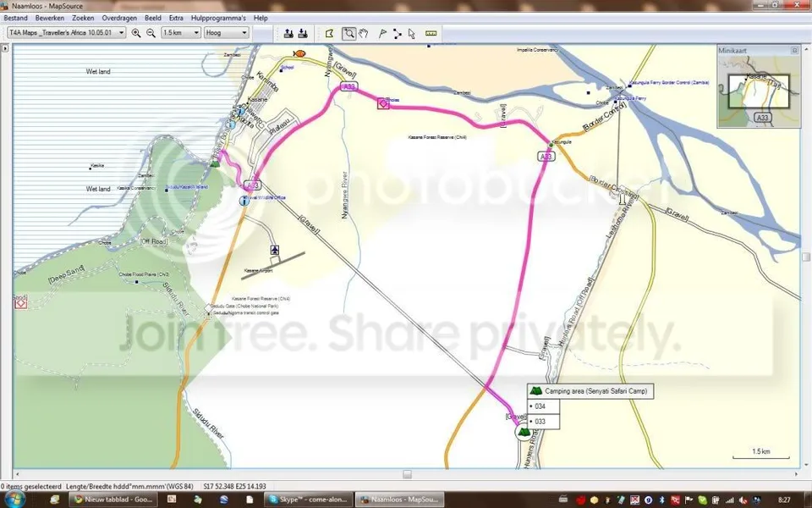Open the Zoeken menu

point(83,18)
